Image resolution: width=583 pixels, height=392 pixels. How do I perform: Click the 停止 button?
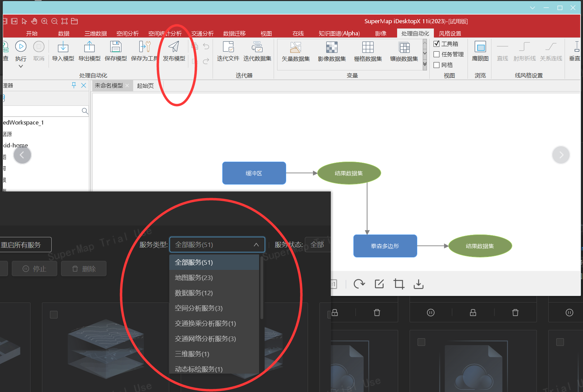point(34,269)
